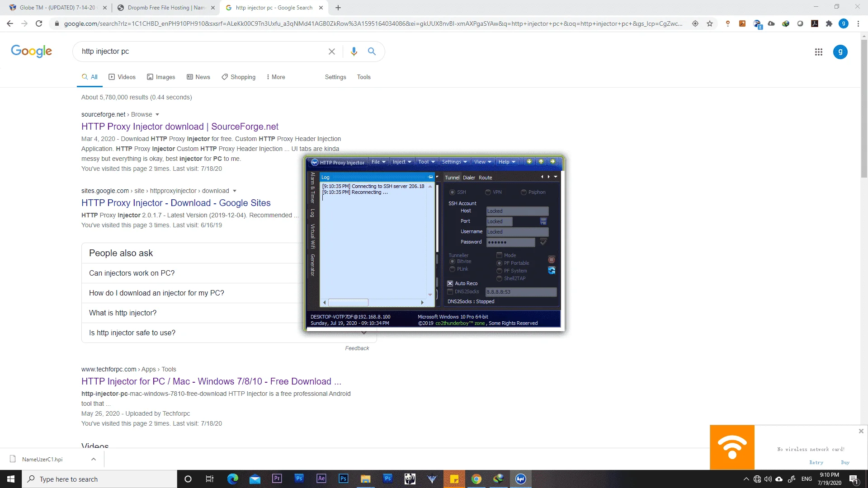Select PF Portable mode
The image size is (868, 488).
point(513,263)
